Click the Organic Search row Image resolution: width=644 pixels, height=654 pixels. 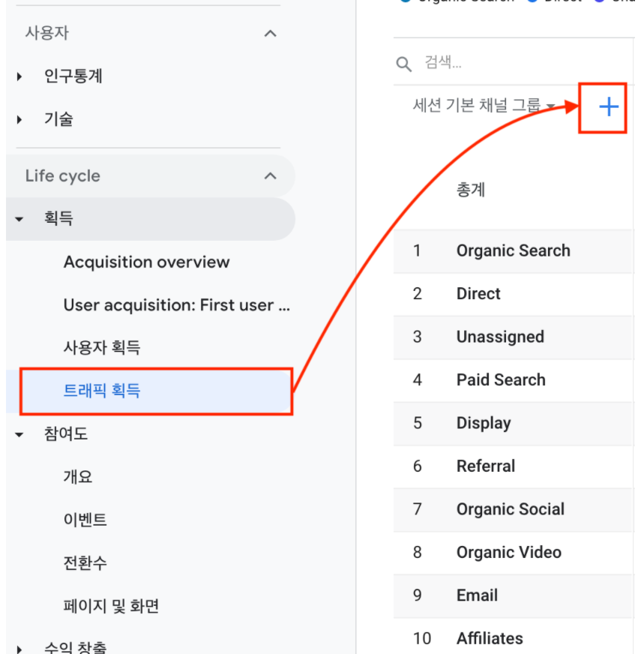click(x=514, y=251)
